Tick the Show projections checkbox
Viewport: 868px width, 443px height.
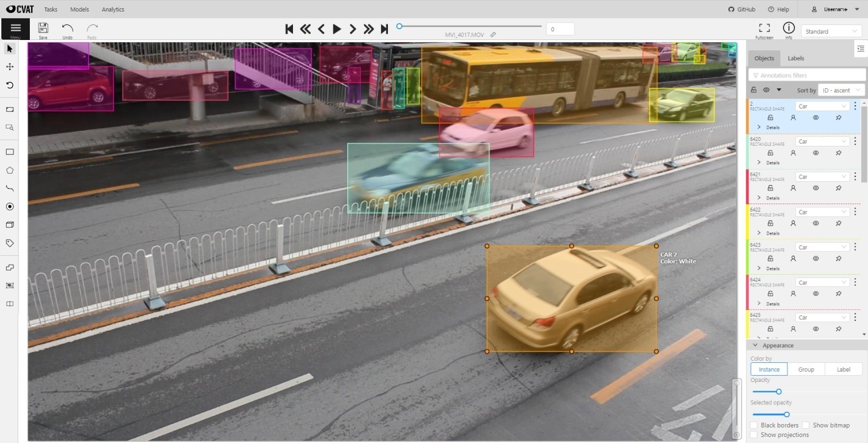[x=754, y=435]
